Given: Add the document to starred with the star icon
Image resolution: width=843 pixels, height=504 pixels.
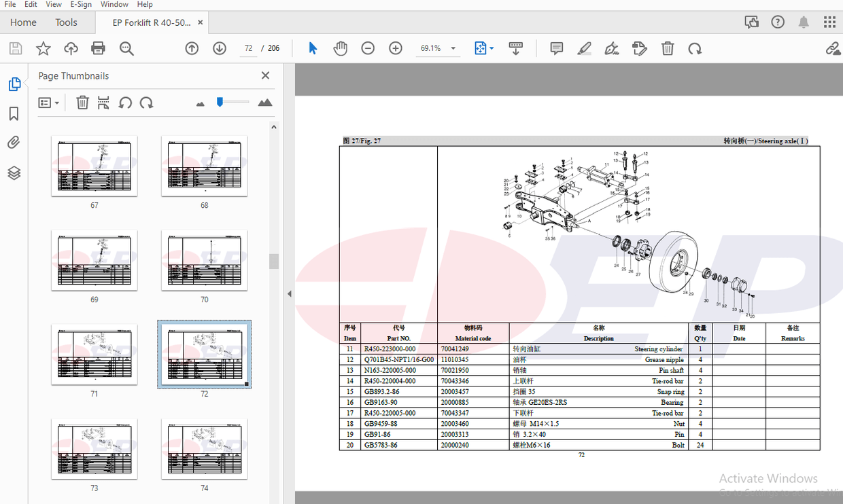Looking at the screenshot, I should [43, 48].
